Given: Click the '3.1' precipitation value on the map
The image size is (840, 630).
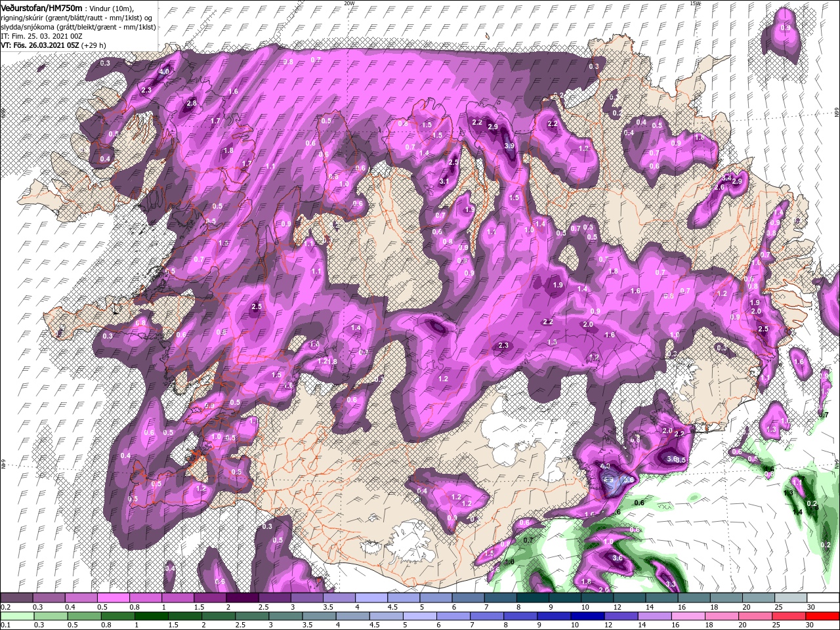Looking at the screenshot, I should (x=444, y=181).
